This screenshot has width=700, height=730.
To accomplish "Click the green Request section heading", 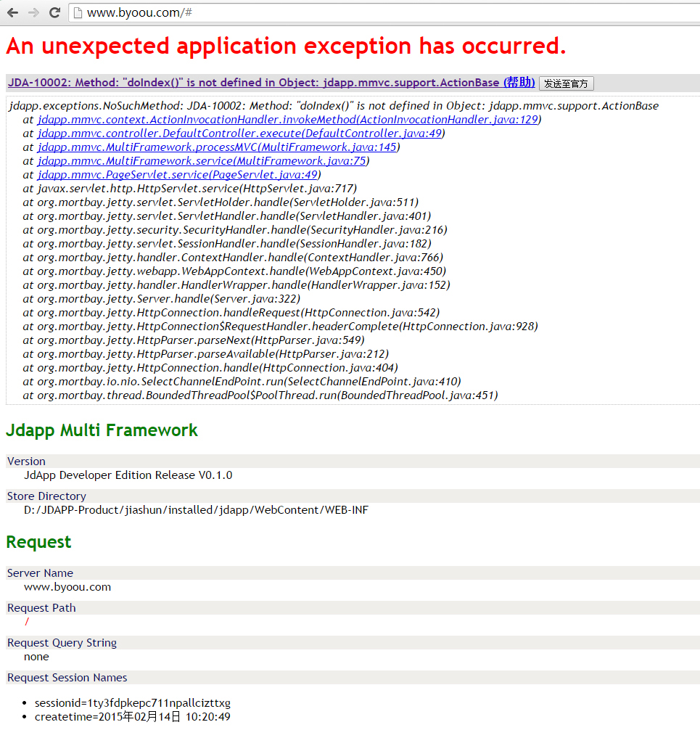I will point(38,542).
